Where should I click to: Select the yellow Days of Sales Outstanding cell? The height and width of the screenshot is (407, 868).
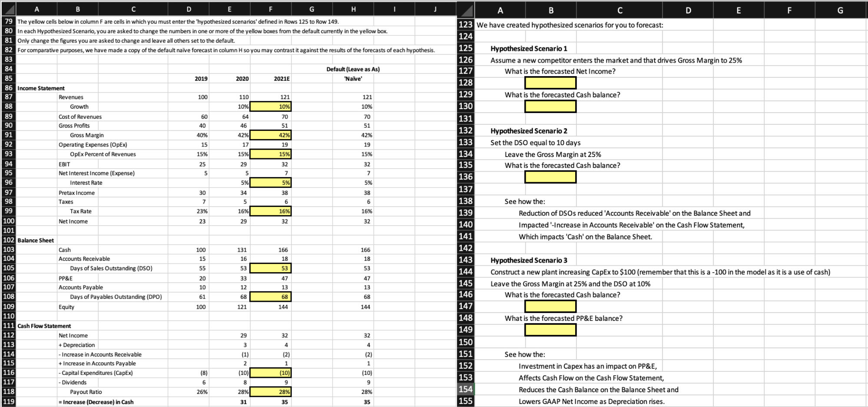point(270,268)
